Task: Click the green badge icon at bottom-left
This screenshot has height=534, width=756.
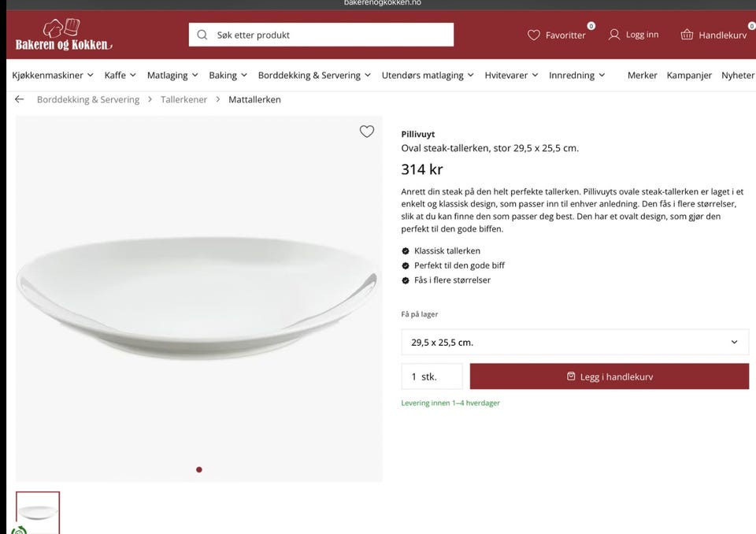Action: [x=19, y=530]
